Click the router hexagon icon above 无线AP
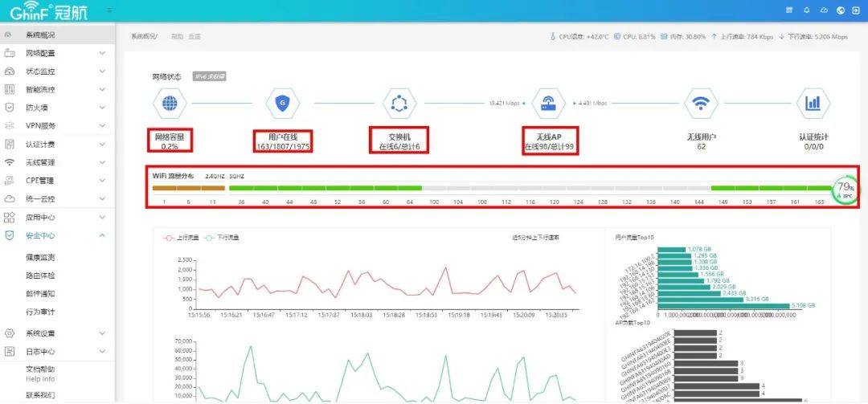868x404 pixels. tap(549, 103)
